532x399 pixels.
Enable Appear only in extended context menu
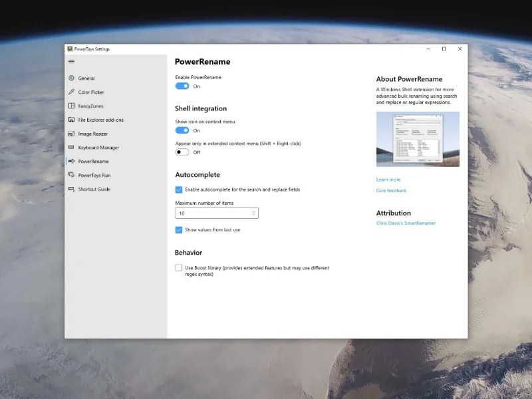coord(182,153)
